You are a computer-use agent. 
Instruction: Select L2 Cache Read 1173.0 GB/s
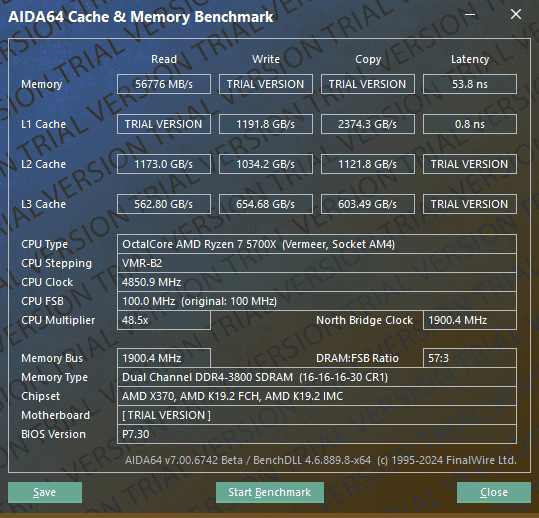point(164,164)
